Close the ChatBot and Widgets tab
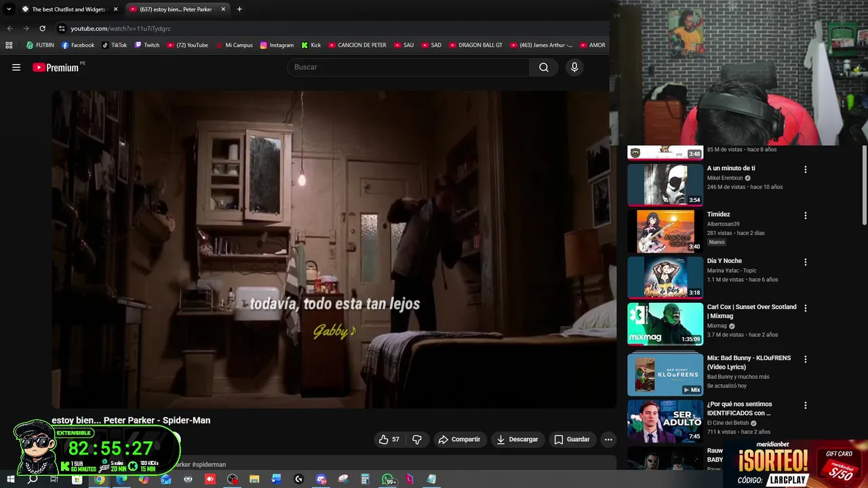Viewport: 868px width, 488px height. tap(115, 9)
